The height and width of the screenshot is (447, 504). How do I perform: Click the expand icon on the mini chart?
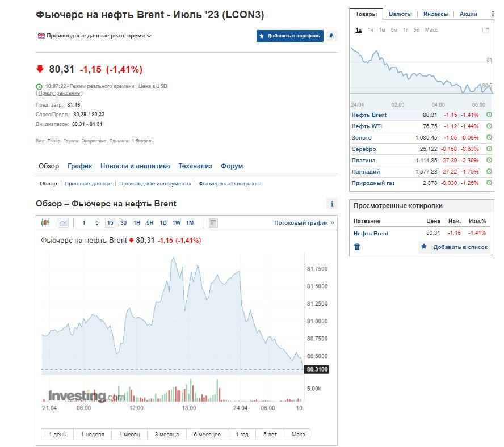pos(486,30)
